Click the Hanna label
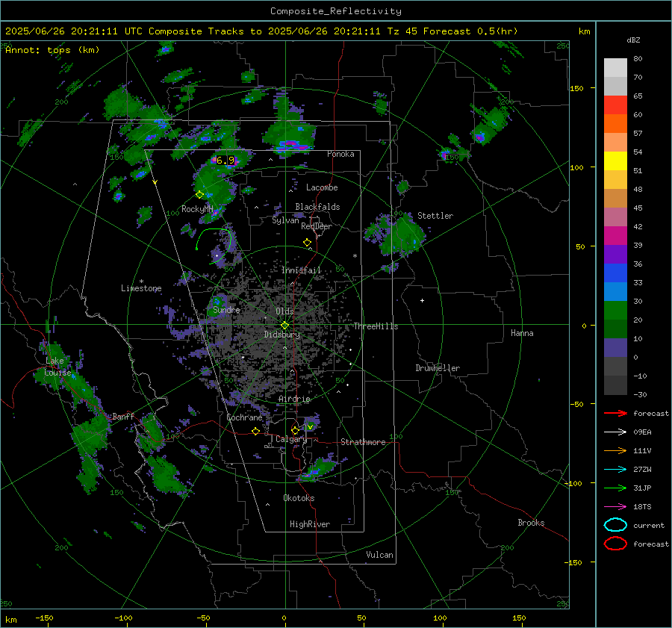672x628 pixels. (522, 333)
